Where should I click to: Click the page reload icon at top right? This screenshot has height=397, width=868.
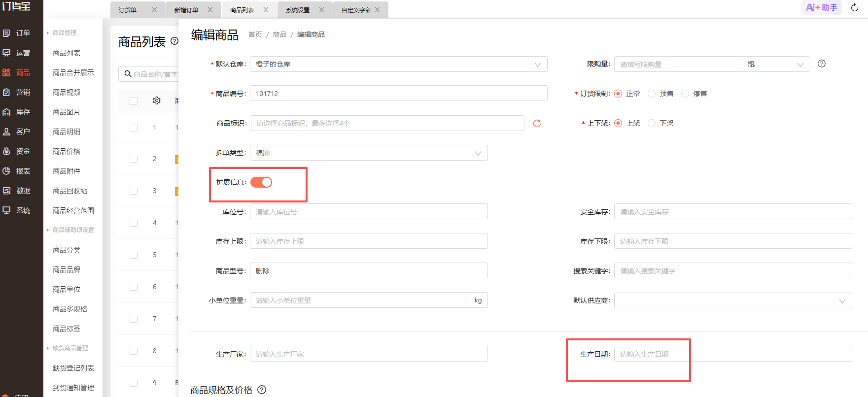point(855,8)
